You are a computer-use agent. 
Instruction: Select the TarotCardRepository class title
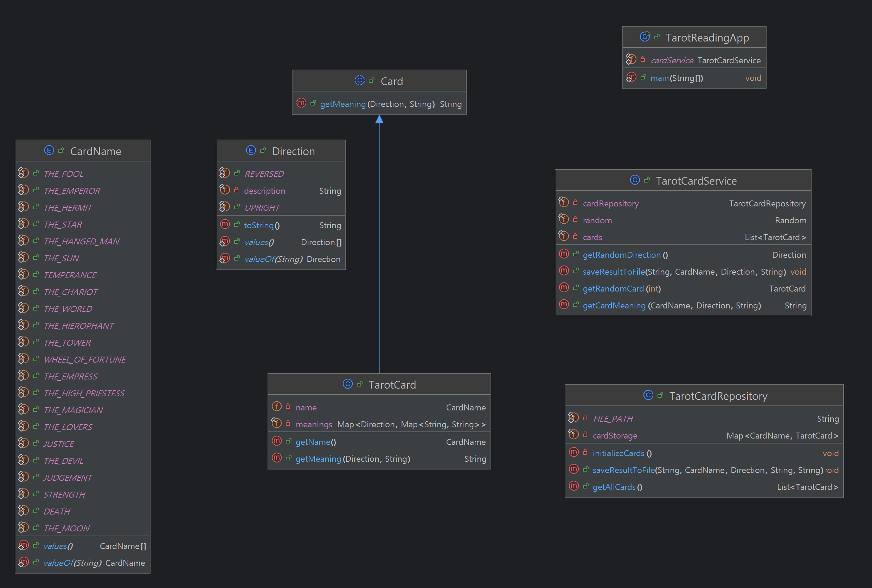(718, 396)
